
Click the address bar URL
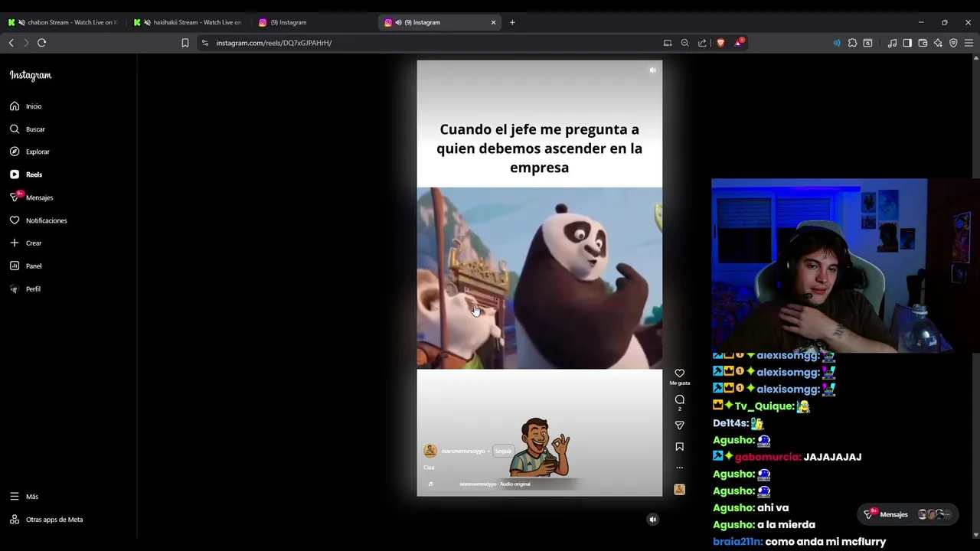(273, 43)
